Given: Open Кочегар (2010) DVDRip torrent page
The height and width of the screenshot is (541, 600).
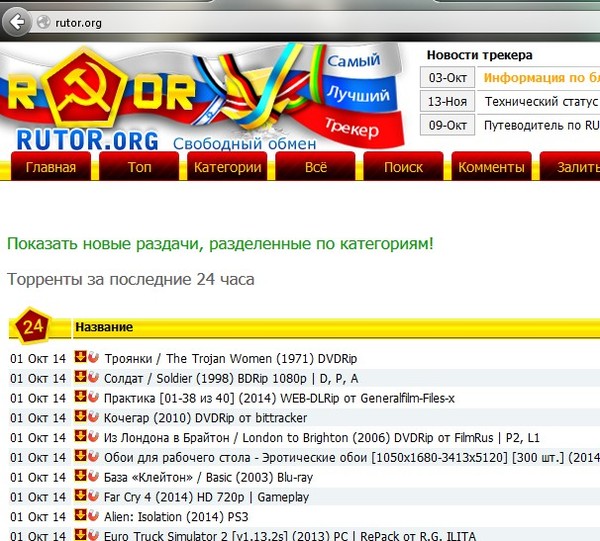Looking at the screenshot, I should [x=205, y=418].
